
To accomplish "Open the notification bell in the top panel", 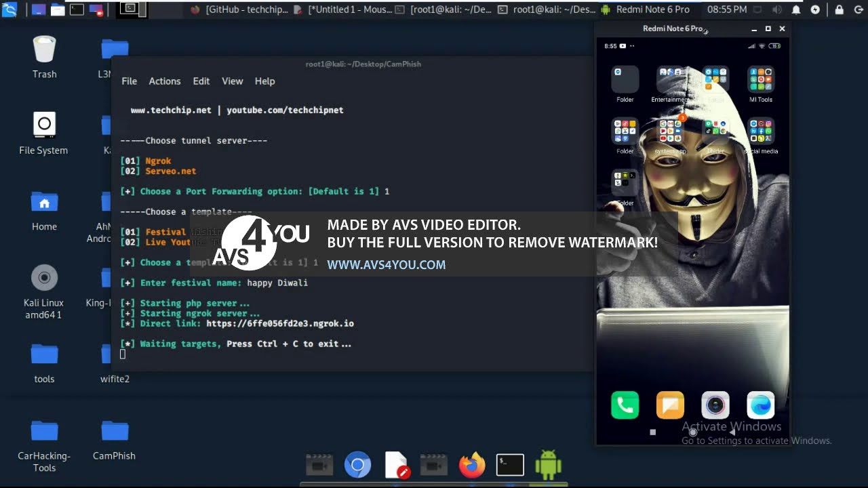I will click(796, 9).
